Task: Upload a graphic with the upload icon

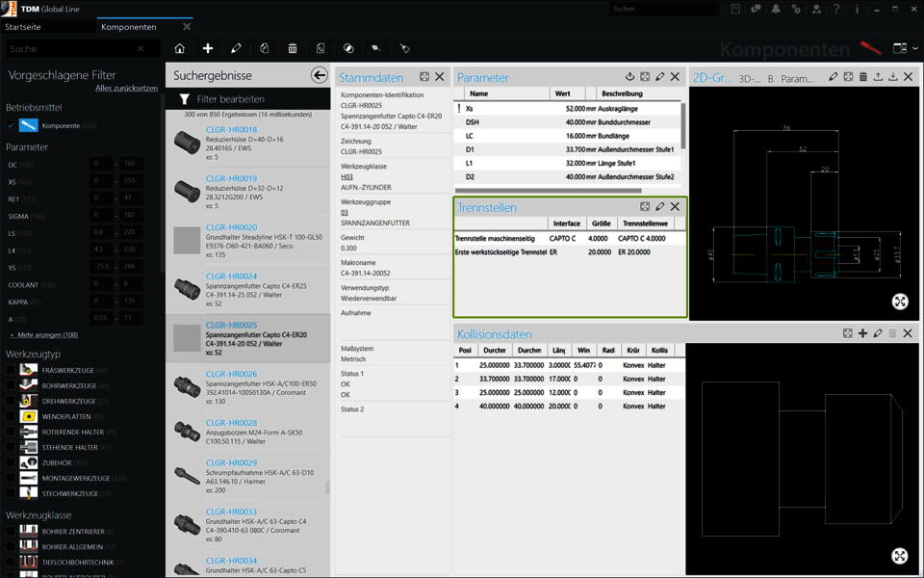Action: [x=878, y=77]
